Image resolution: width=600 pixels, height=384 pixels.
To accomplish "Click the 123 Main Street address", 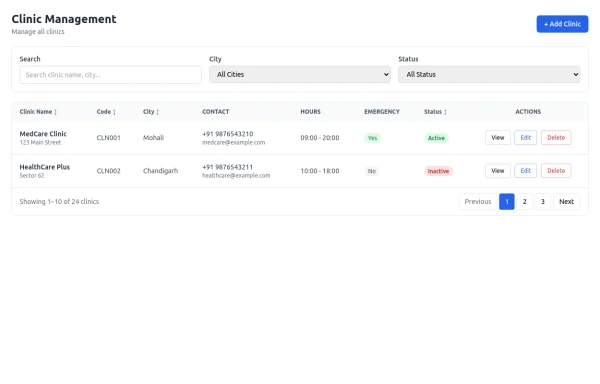I will [x=40, y=142].
